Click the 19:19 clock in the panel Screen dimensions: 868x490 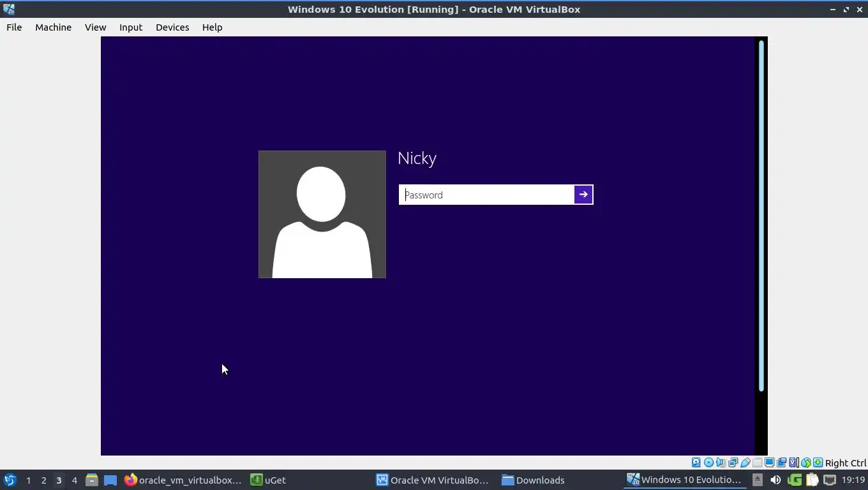853,480
